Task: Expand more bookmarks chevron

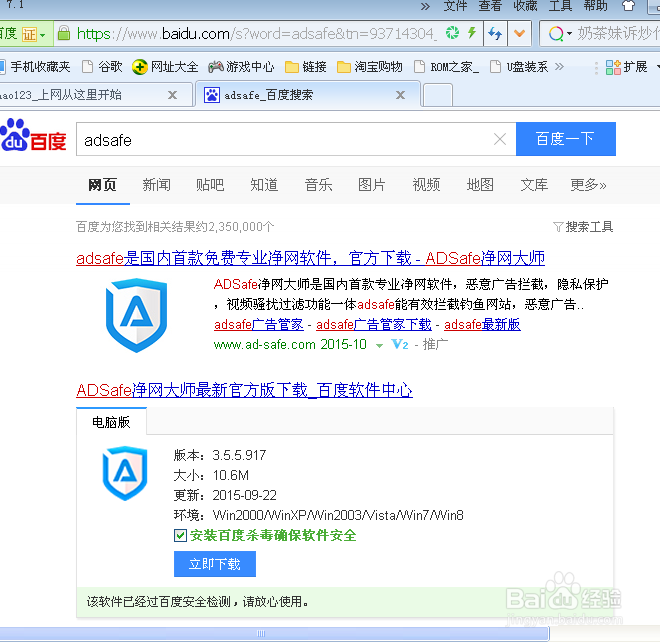Action: [x=559, y=67]
